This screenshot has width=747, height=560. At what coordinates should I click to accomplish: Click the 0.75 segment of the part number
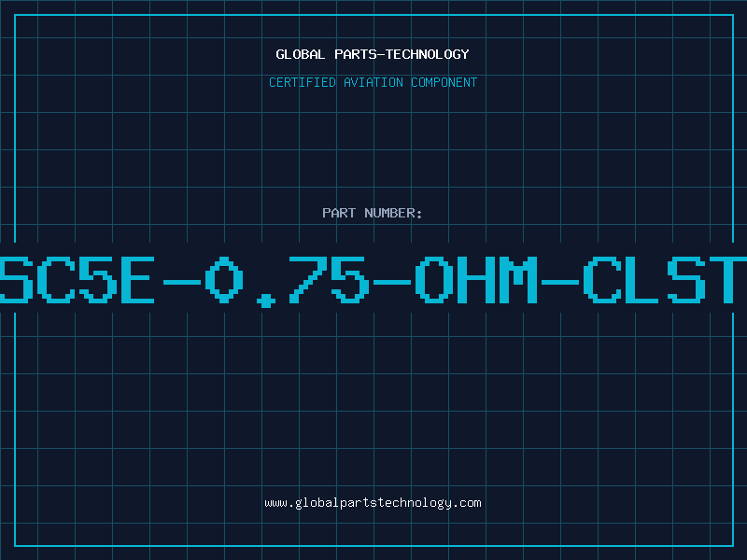click(288, 281)
